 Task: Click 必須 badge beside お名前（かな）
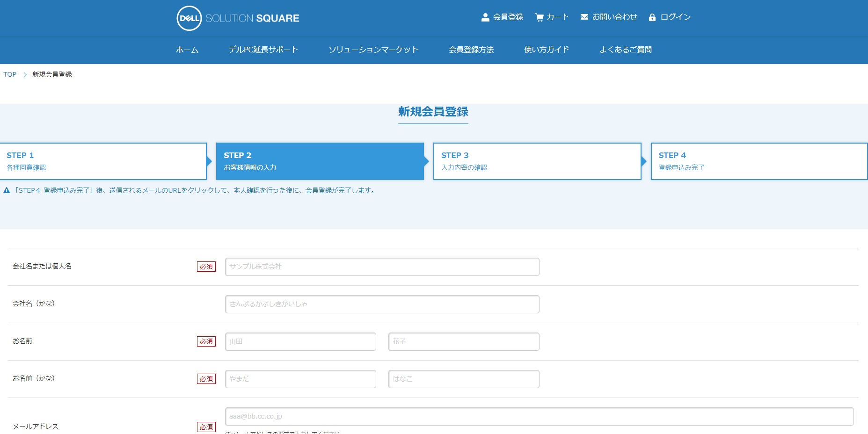[x=206, y=379]
